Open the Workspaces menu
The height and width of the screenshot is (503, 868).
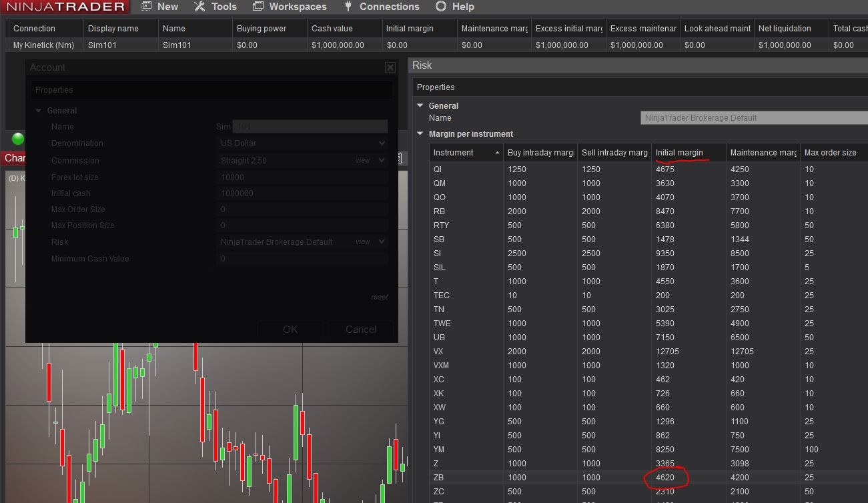290,7
